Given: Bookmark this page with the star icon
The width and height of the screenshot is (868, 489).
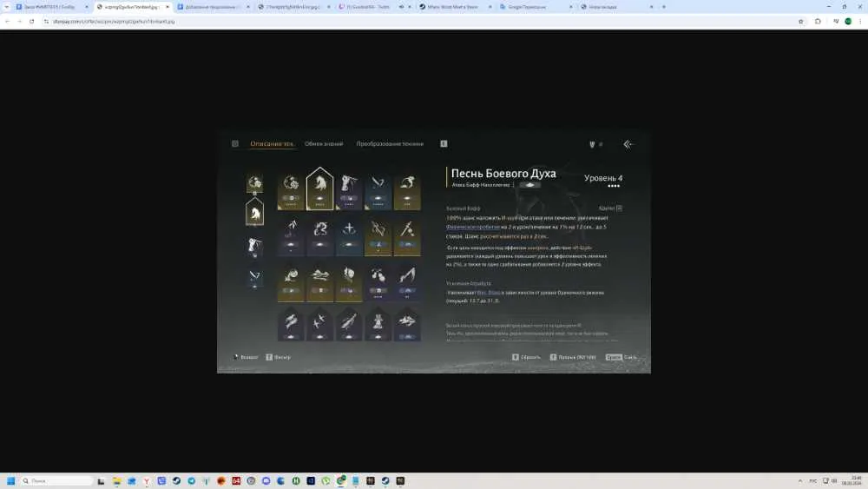Looking at the screenshot, I should click(x=800, y=21).
